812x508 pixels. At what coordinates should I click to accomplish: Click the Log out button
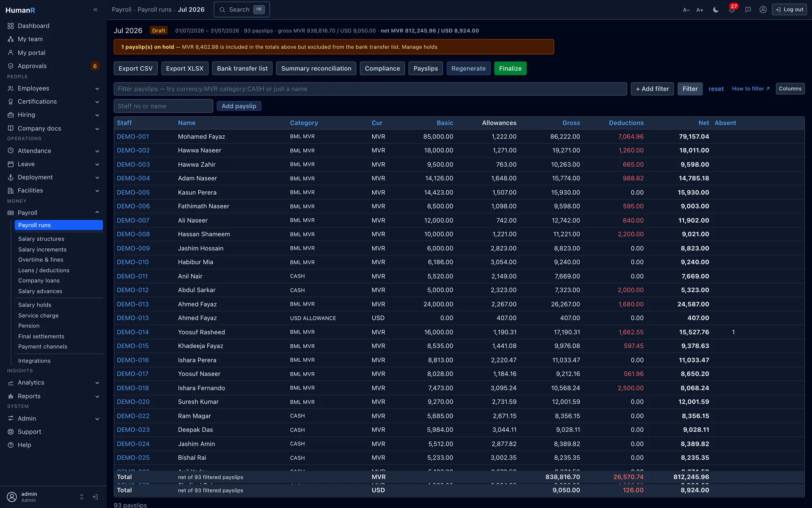tap(789, 9)
